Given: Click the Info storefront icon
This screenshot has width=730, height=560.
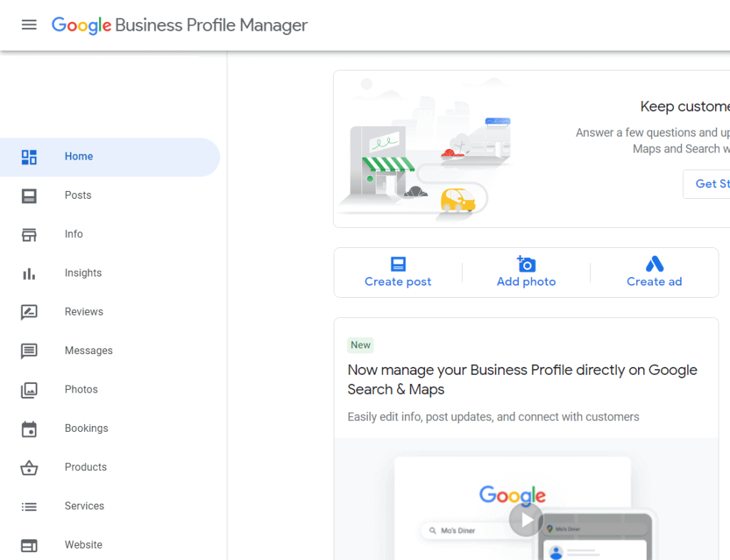Looking at the screenshot, I should 29,235.
